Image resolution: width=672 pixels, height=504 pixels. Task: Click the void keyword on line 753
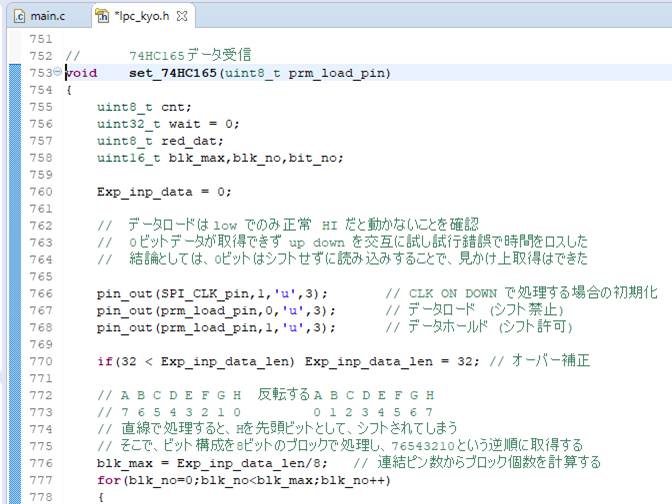(82, 73)
